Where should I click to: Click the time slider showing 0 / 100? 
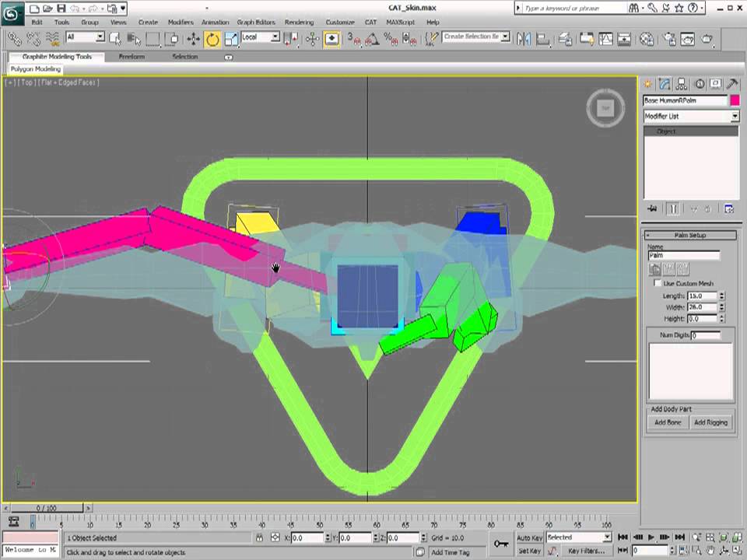tap(46, 508)
